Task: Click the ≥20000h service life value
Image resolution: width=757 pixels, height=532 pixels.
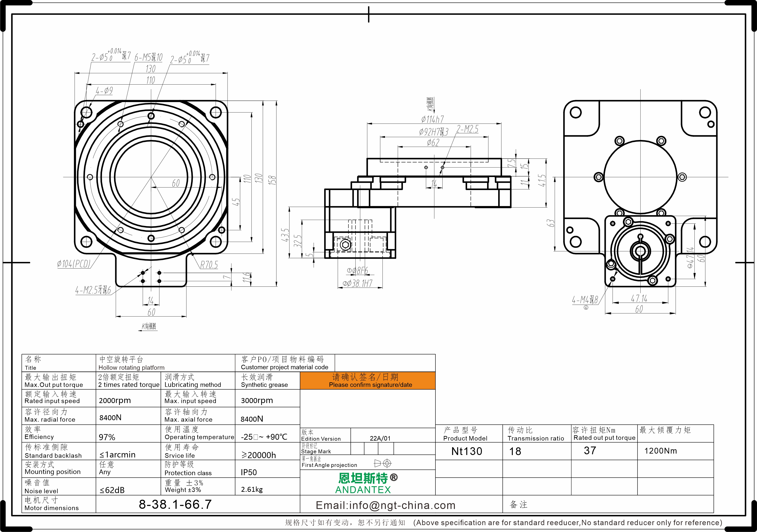Action: pos(259,455)
